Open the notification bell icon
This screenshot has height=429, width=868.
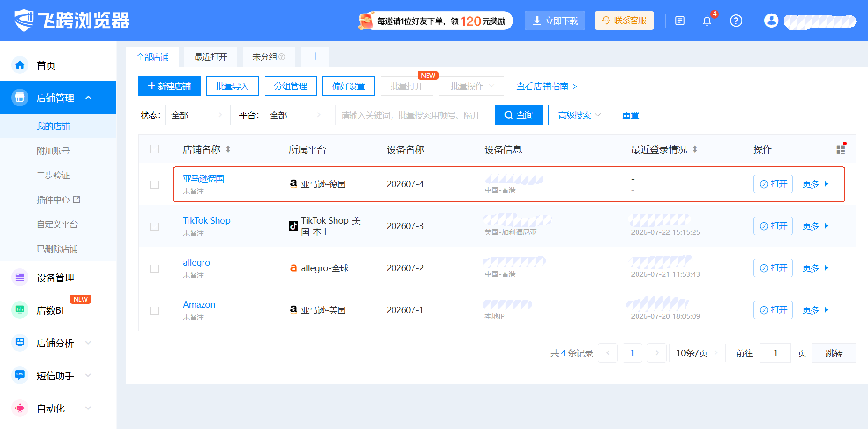(x=707, y=21)
